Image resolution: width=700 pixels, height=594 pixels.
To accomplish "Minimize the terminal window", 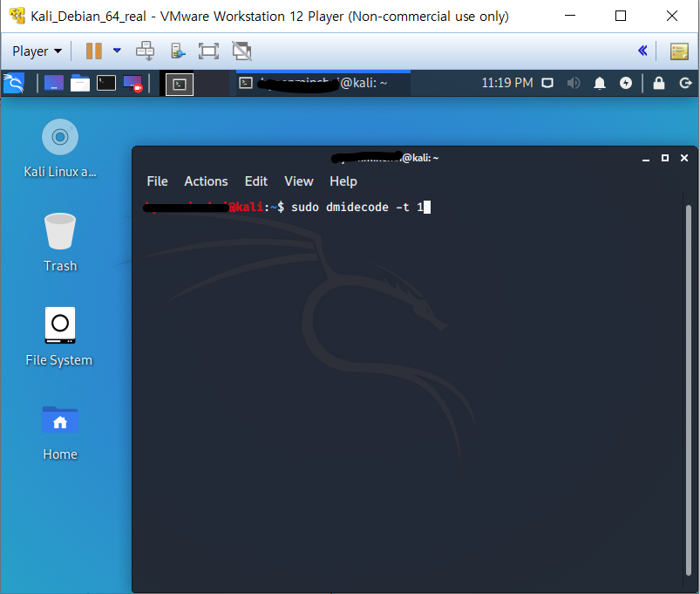I will point(646,158).
